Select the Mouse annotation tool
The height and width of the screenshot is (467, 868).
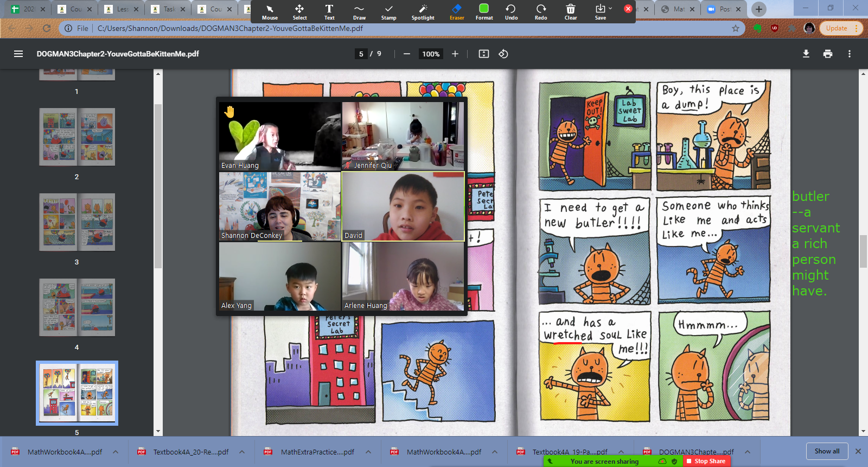coord(270,12)
